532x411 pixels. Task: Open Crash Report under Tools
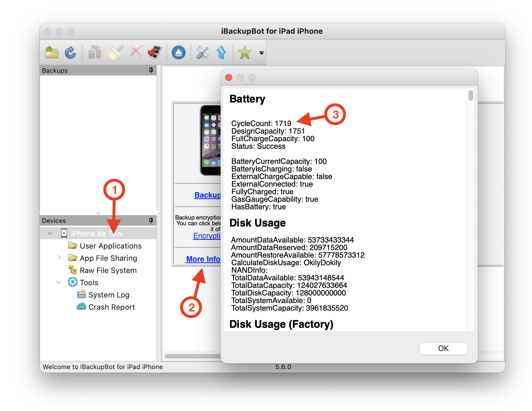(x=111, y=307)
